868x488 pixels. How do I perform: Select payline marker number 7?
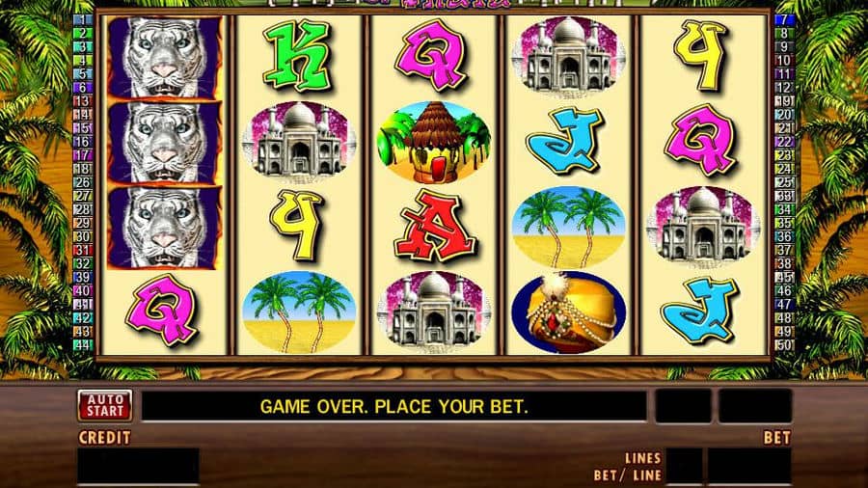tap(784, 20)
